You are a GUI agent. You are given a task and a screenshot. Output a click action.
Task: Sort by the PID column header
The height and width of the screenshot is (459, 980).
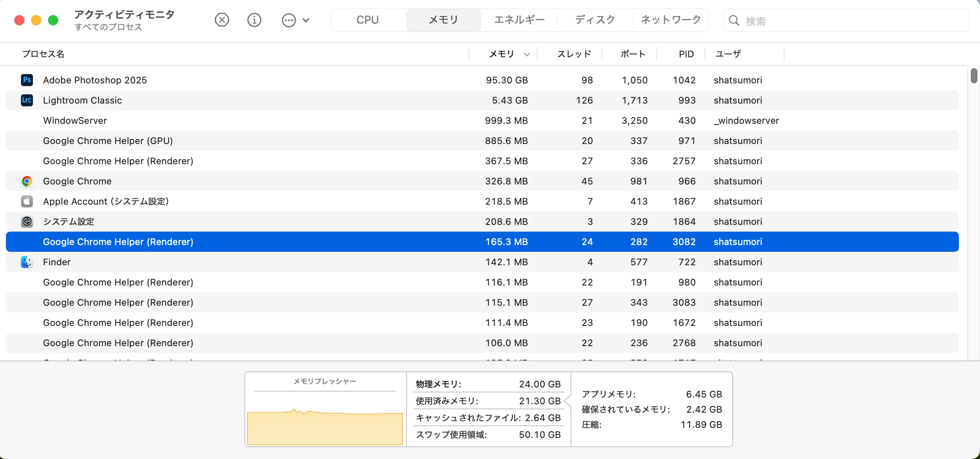[686, 54]
